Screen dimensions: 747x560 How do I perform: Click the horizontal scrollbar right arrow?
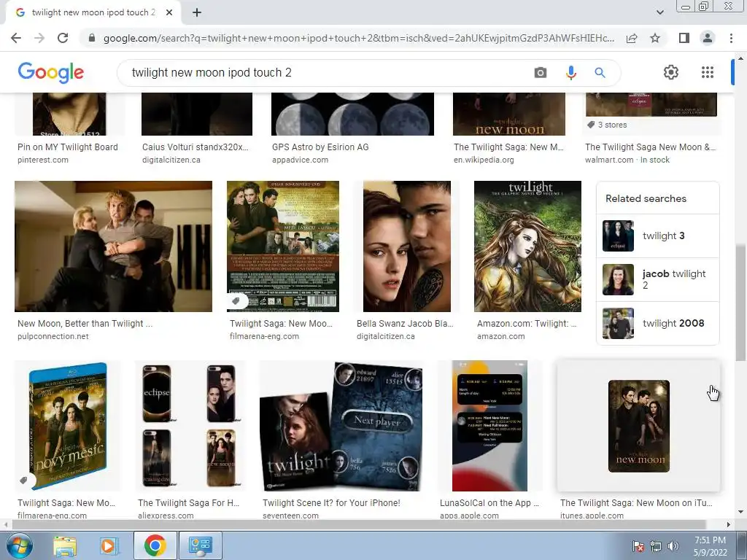tap(729, 524)
